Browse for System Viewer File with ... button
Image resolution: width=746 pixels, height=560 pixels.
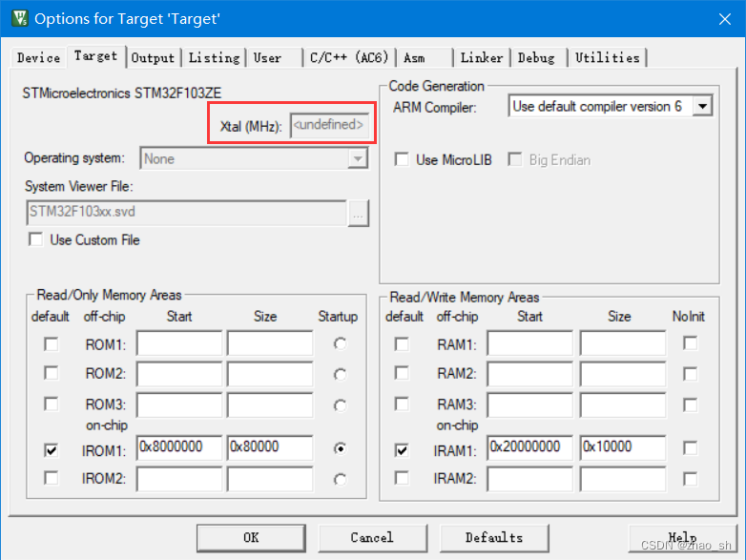coord(359,214)
